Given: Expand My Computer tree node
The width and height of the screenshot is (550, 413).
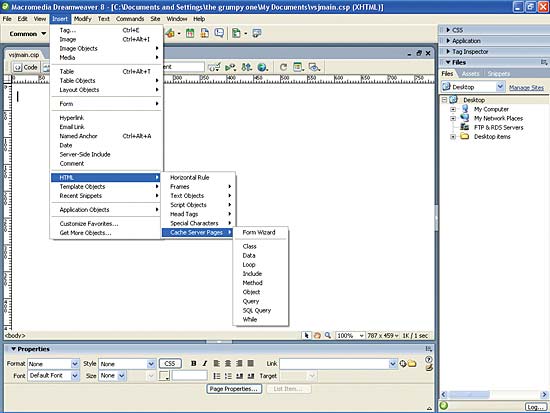Looking at the screenshot, I should (453, 109).
